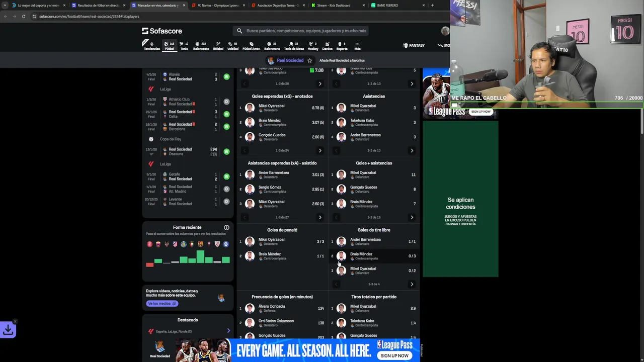This screenshot has width=644, height=362.
Task: Select Mikel Oyarzabal in Goles de penalti
Action: coord(282,241)
